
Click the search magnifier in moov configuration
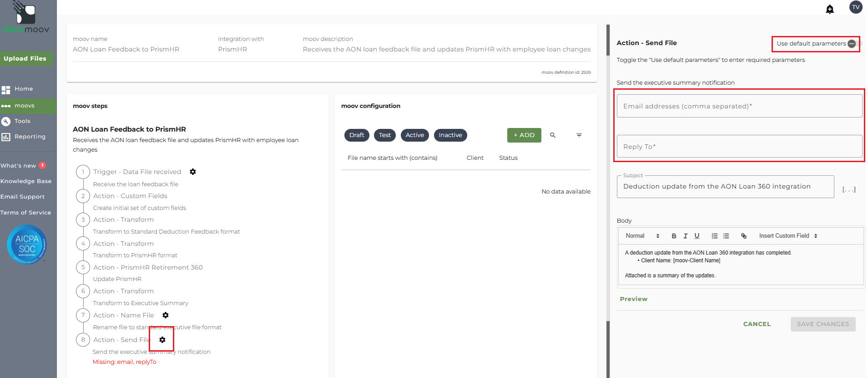[553, 135]
